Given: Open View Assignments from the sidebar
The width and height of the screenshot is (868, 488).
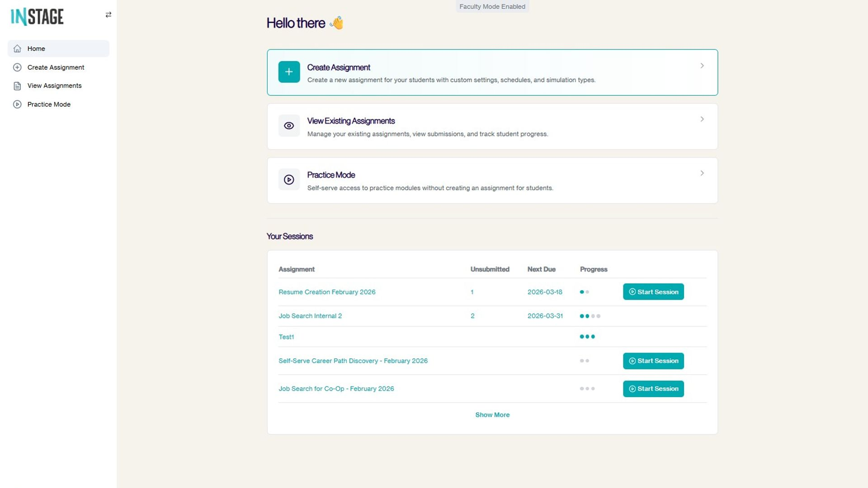Looking at the screenshot, I should (x=58, y=86).
